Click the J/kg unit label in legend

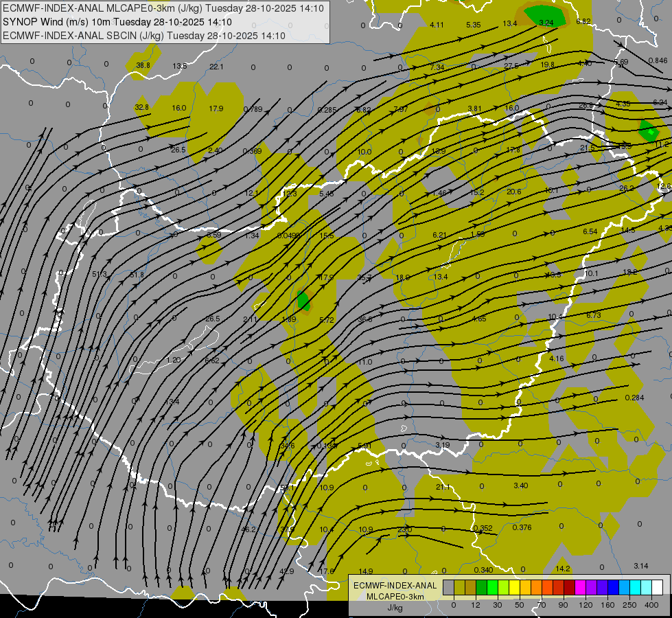[395, 608]
